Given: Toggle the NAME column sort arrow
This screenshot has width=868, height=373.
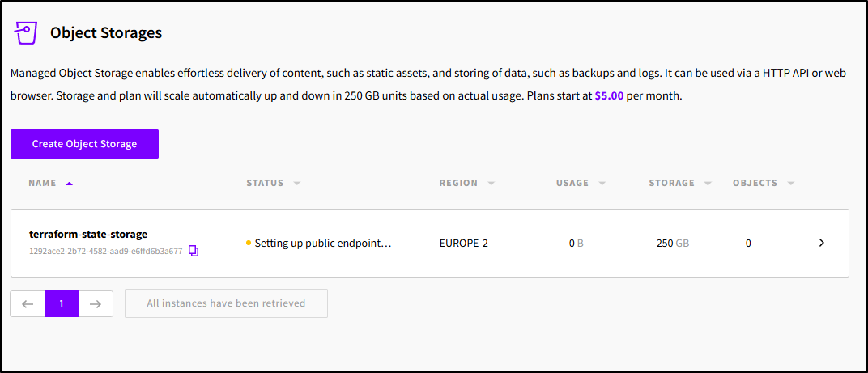Looking at the screenshot, I should [69, 184].
